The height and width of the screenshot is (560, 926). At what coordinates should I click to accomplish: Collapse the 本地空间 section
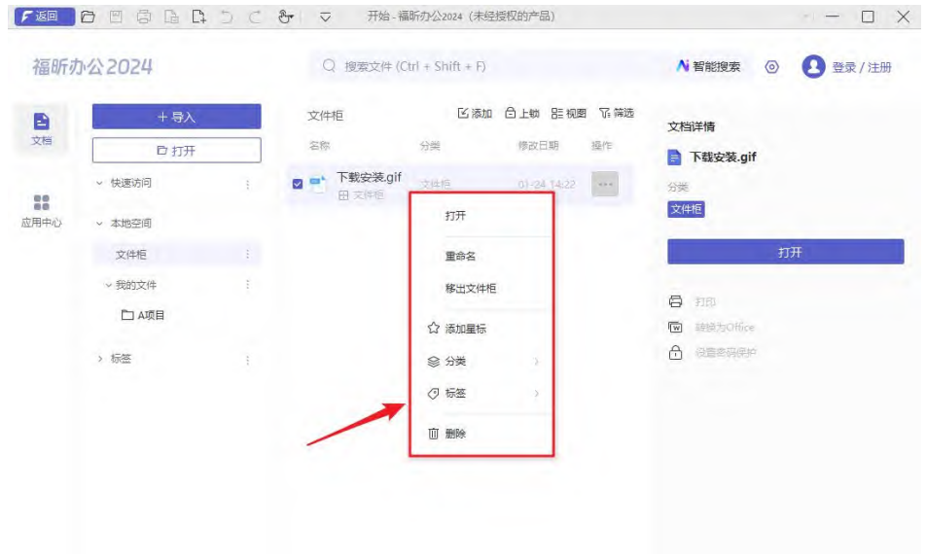pyautogui.click(x=99, y=223)
